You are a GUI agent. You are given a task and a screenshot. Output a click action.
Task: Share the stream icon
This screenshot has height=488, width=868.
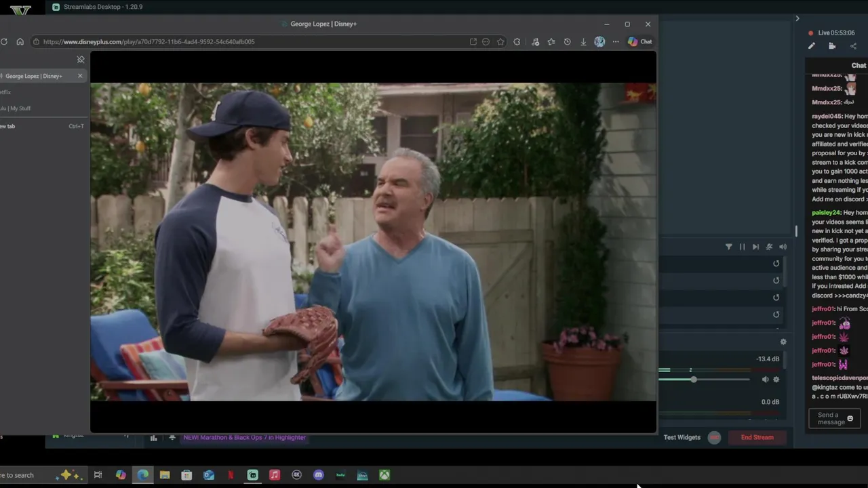coord(853,46)
